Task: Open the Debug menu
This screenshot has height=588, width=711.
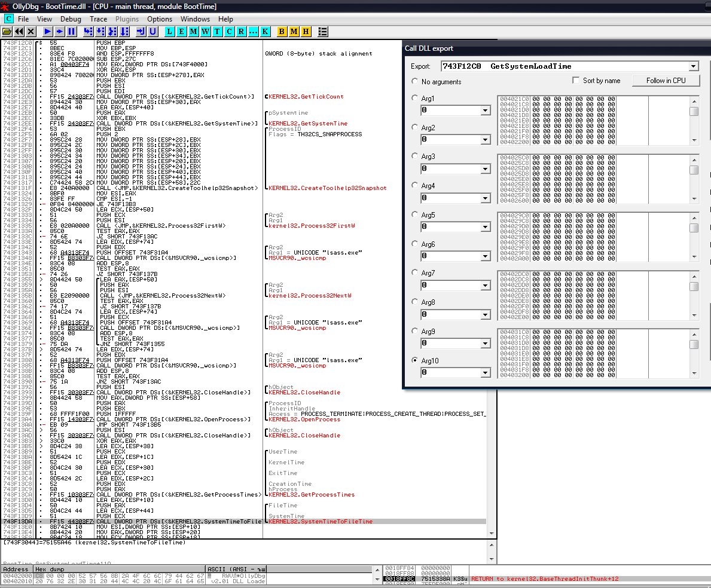Action: 71,19
